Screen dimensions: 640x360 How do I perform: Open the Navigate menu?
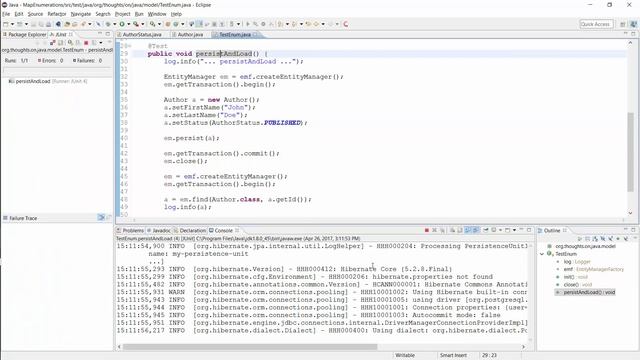[x=81, y=14]
